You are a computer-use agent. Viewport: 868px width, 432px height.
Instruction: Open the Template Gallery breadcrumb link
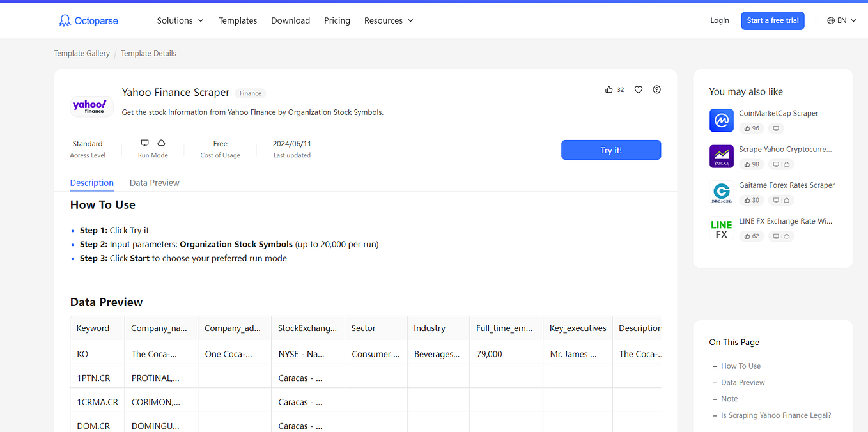[x=82, y=53]
